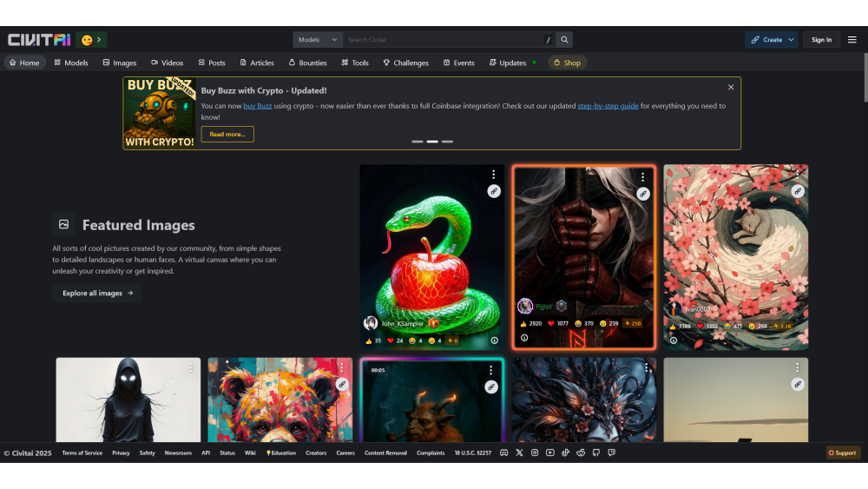This screenshot has width=868, height=489.
Task: Select the third announcement carousel indicator
Action: (447, 141)
